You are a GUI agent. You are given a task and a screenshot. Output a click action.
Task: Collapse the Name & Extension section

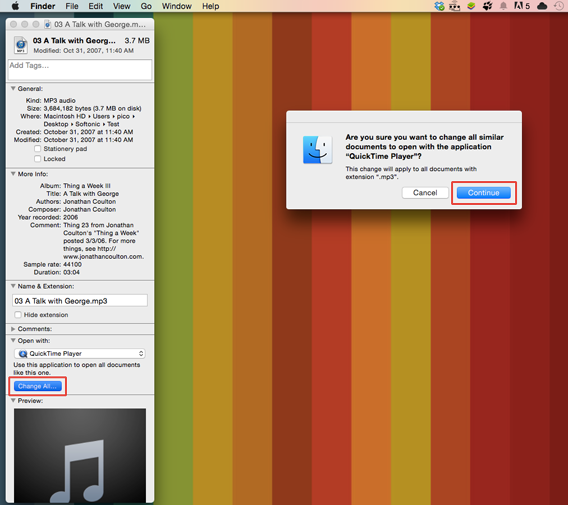(x=13, y=286)
